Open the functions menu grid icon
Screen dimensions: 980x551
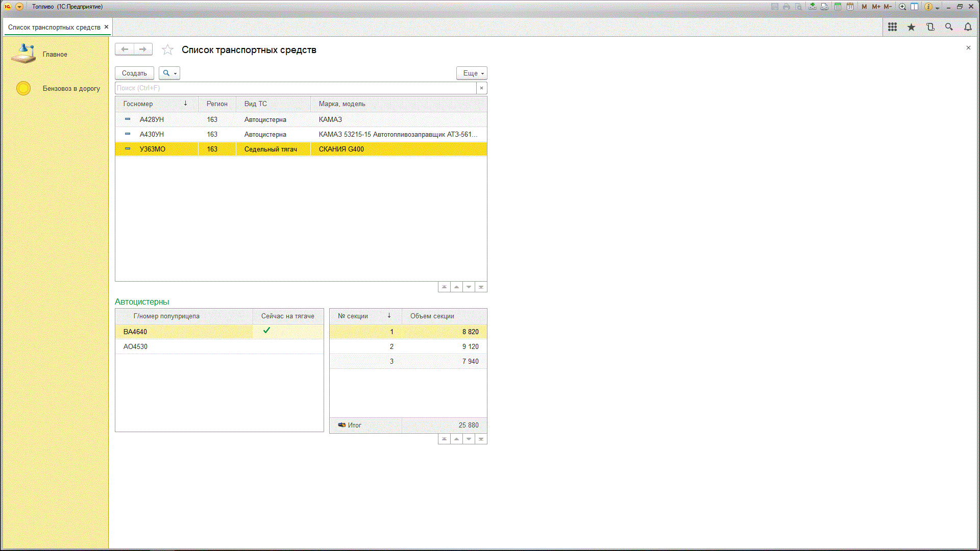tap(892, 27)
